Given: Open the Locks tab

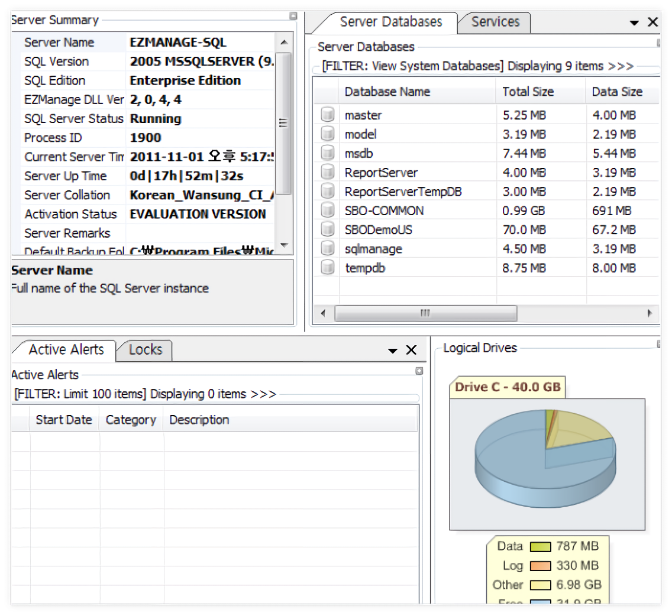Looking at the screenshot, I should pos(145,349).
